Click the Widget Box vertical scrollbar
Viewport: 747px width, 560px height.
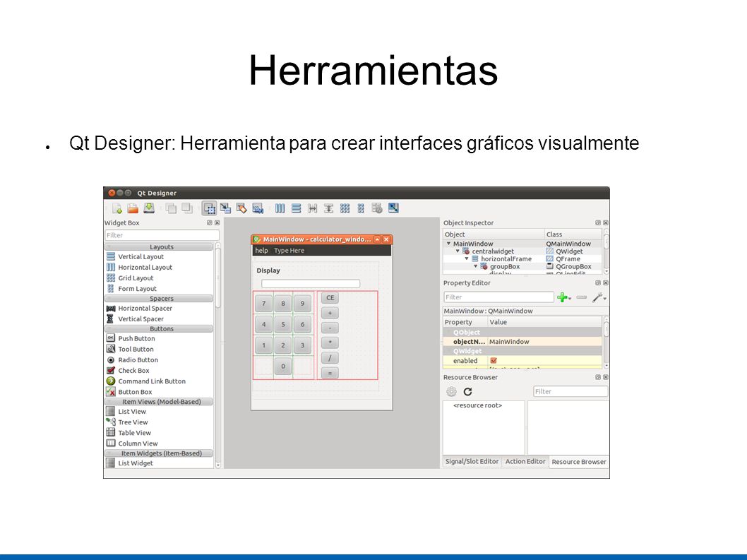click(217, 355)
